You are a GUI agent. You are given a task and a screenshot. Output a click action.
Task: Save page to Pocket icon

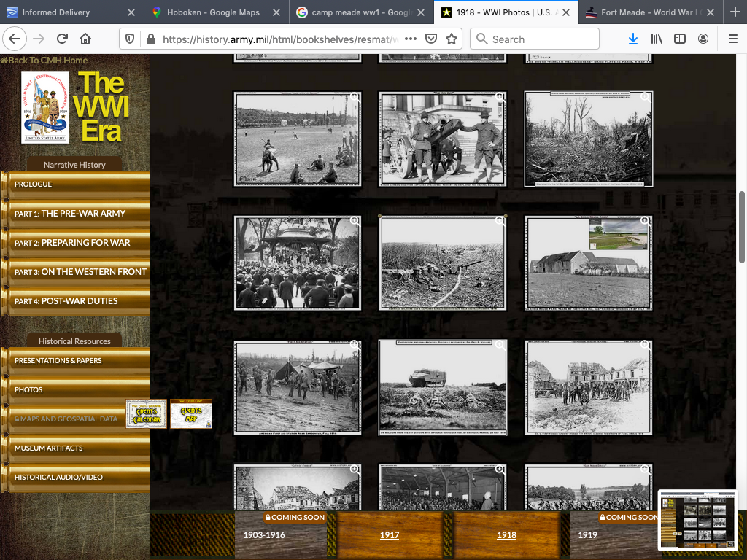pyautogui.click(x=431, y=39)
